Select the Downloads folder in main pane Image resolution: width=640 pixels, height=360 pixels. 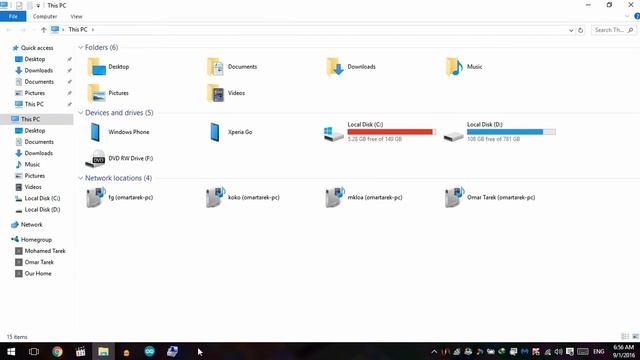click(x=351, y=67)
